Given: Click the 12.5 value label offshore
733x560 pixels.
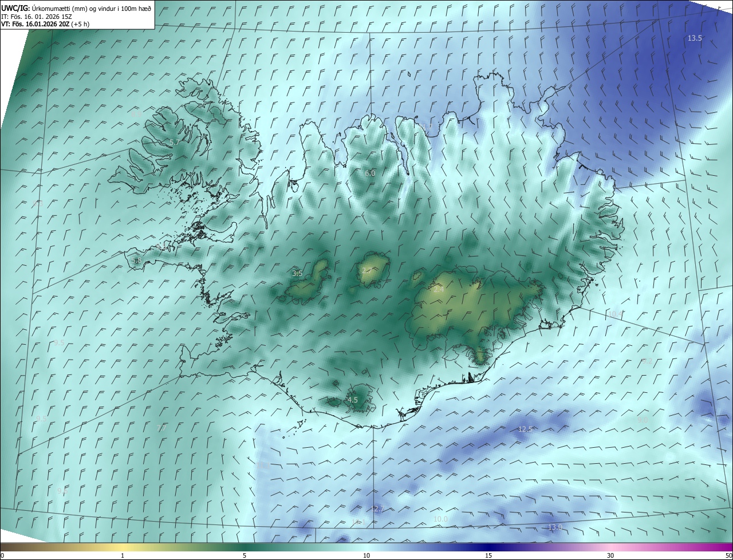Looking at the screenshot, I should [525, 429].
